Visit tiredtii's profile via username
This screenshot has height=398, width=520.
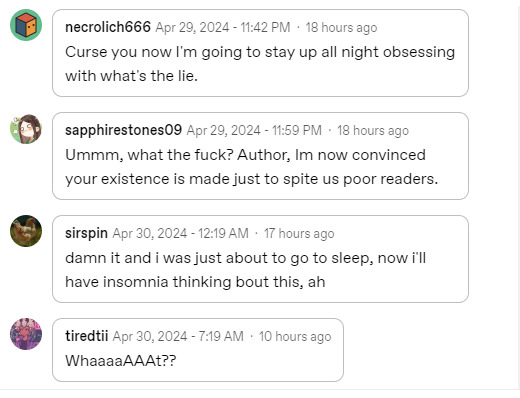[87, 336]
